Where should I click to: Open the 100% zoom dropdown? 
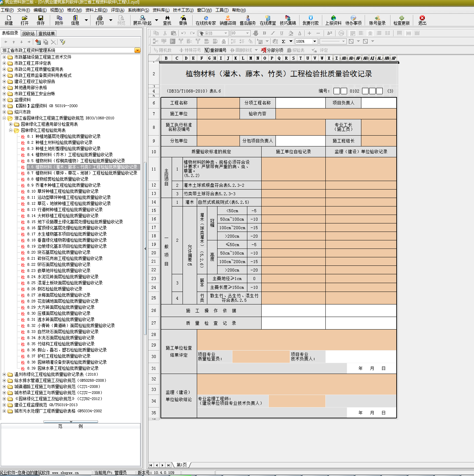click(315, 41)
